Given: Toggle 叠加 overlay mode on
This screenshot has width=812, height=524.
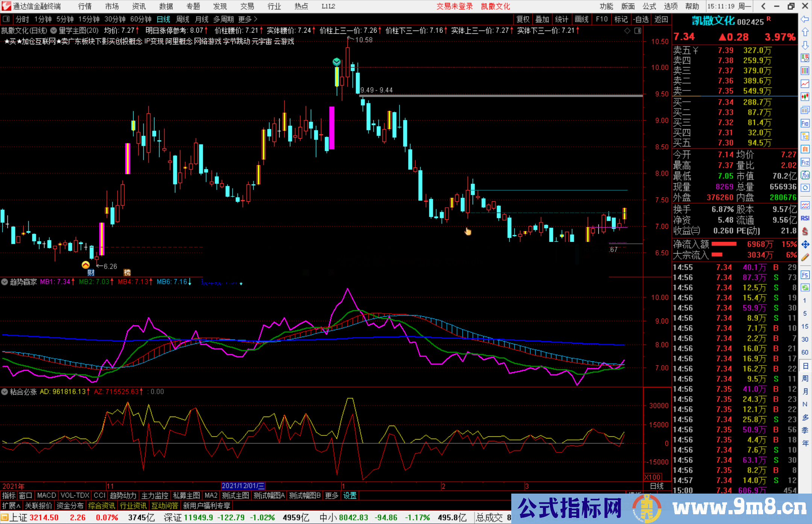Looking at the screenshot, I should click(x=542, y=19).
